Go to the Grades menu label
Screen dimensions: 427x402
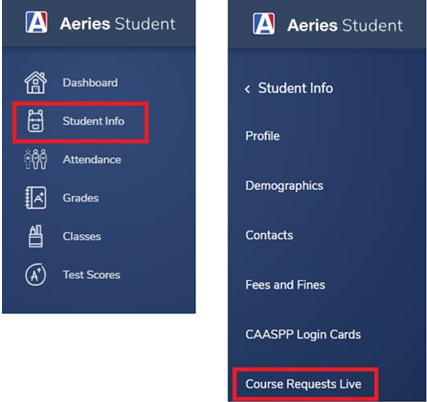coord(81,198)
